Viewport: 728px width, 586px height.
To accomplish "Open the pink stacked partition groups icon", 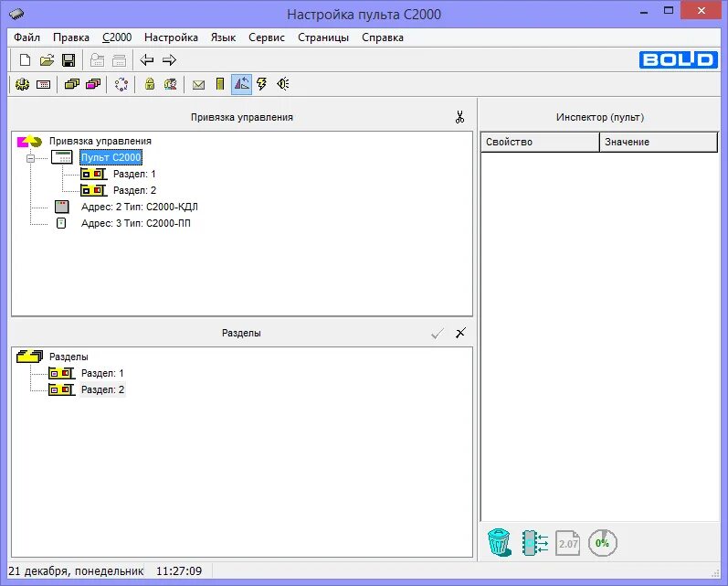I will coord(93,84).
